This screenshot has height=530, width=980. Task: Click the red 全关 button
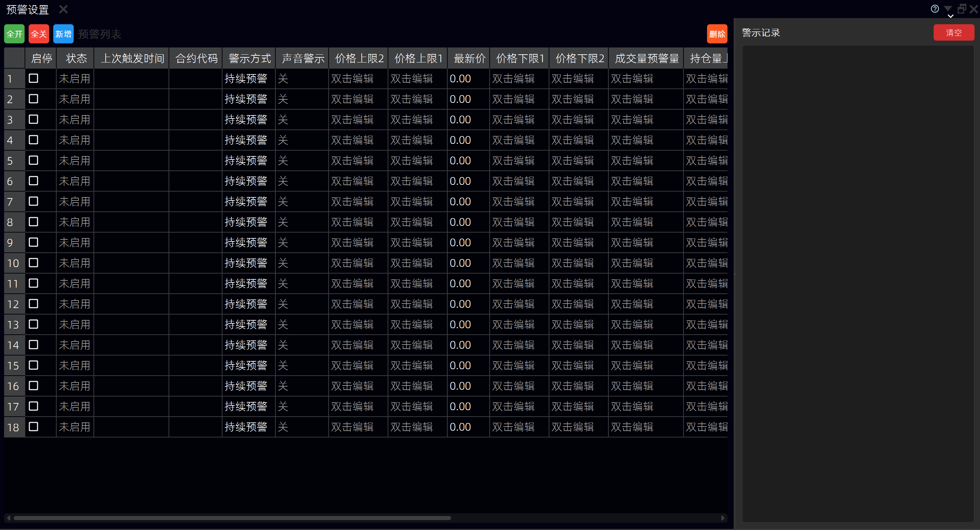coord(39,34)
